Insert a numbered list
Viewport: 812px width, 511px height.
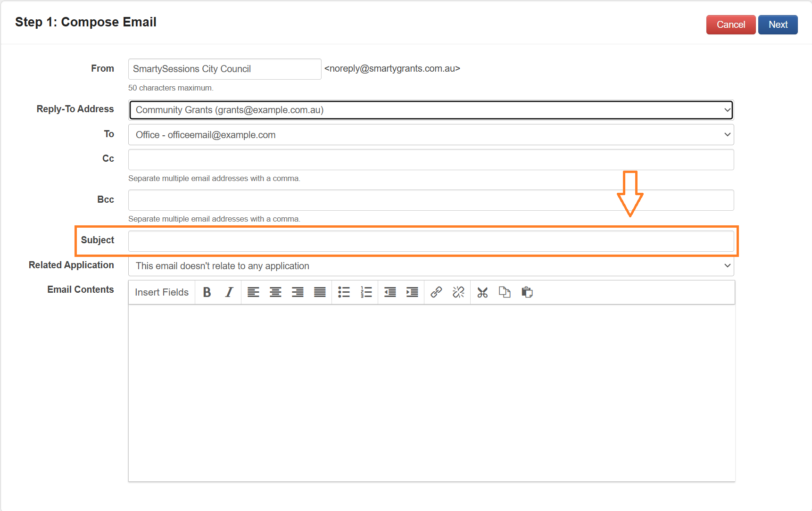[366, 292]
